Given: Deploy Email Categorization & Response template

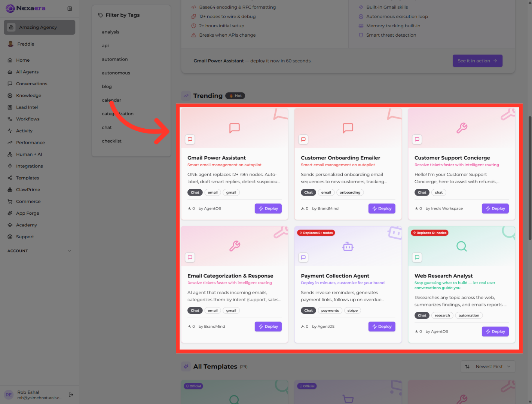Looking at the screenshot, I should [268, 327].
